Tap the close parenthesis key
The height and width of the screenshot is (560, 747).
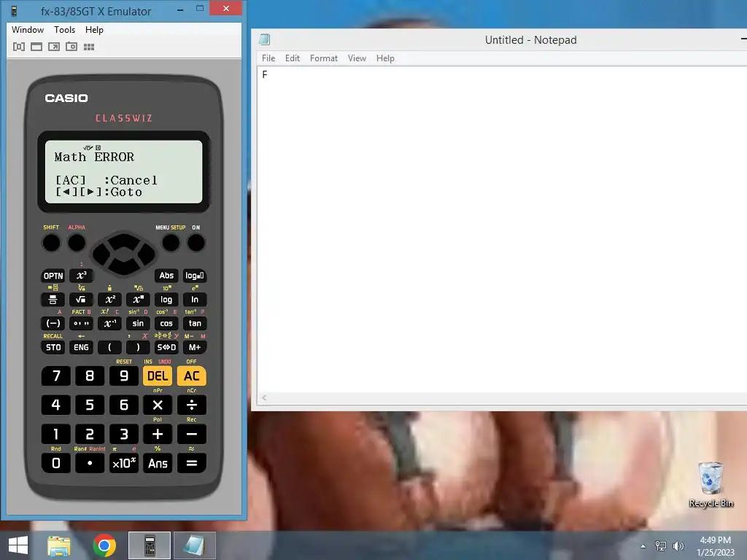pyautogui.click(x=138, y=347)
